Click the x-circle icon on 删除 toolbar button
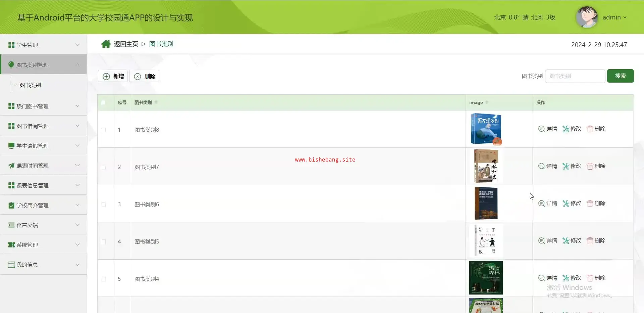This screenshot has width=644, height=313. pyautogui.click(x=138, y=77)
